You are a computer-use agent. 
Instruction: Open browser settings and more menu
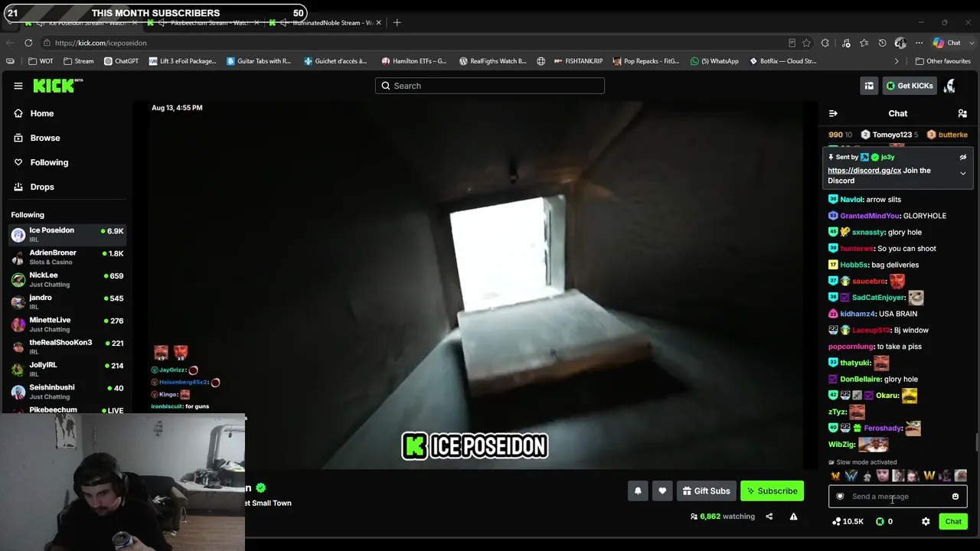(x=919, y=43)
